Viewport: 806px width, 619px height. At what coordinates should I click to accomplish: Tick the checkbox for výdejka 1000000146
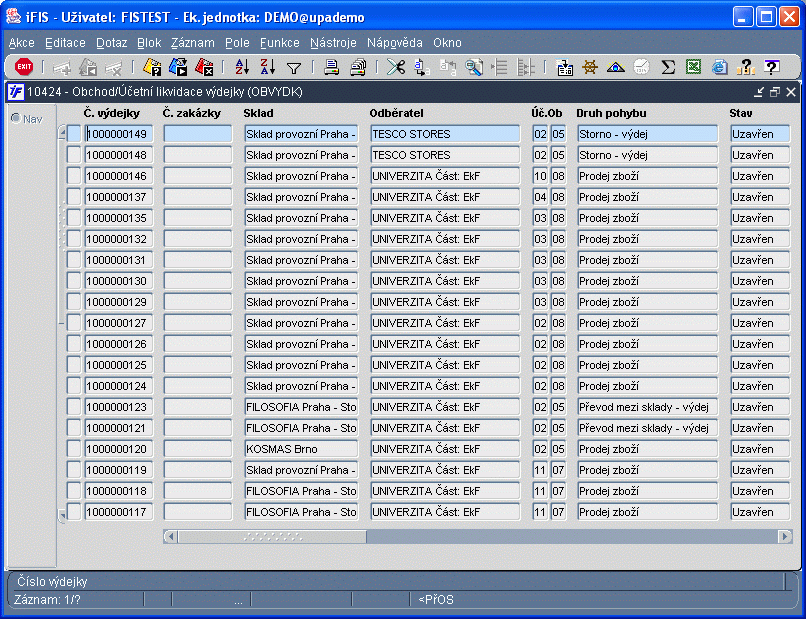[x=74, y=176]
